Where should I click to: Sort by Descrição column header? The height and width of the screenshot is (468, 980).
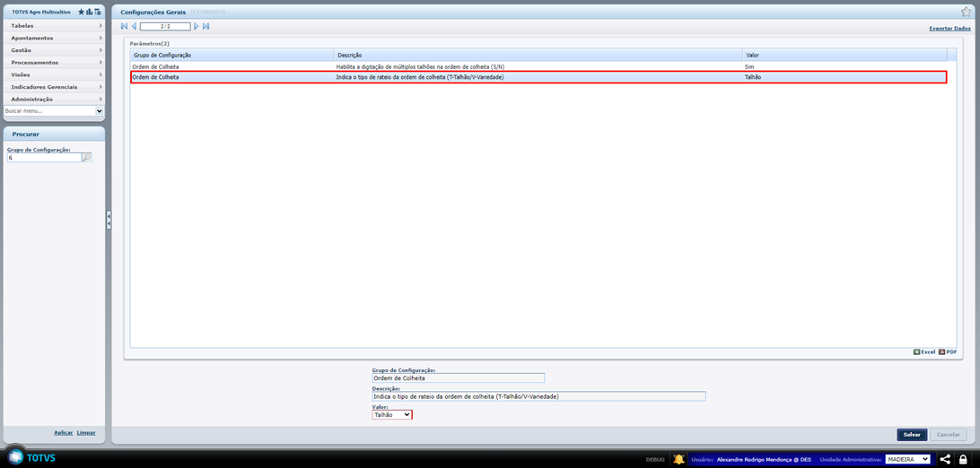[538, 55]
